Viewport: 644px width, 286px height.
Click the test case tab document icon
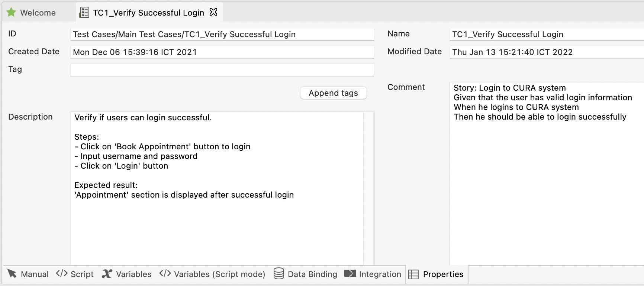(x=84, y=12)
